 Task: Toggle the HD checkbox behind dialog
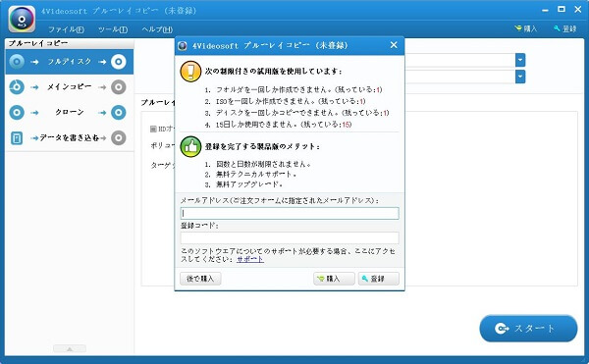click(153, 129)
